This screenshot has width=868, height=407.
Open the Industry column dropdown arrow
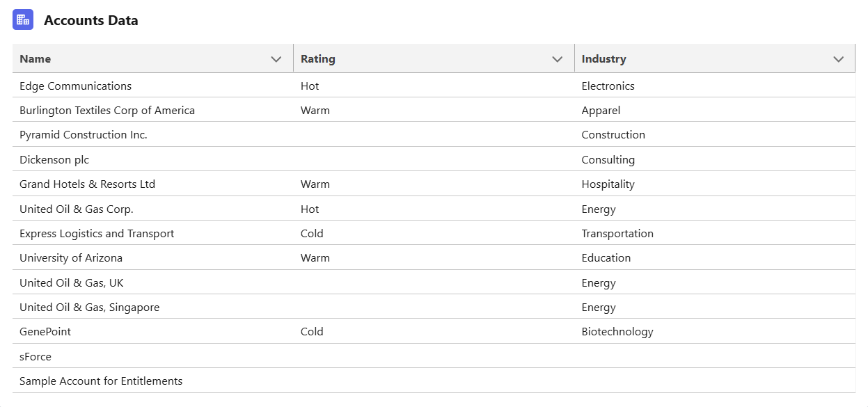pyautogui.click(x=839, y=59)
